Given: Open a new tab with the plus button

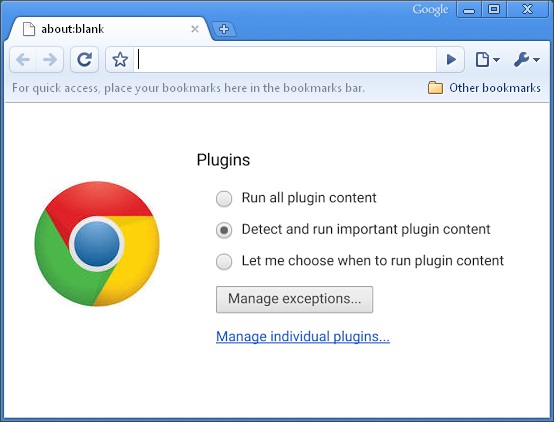Looking at the screenshot, I should [x=224, y=29].
